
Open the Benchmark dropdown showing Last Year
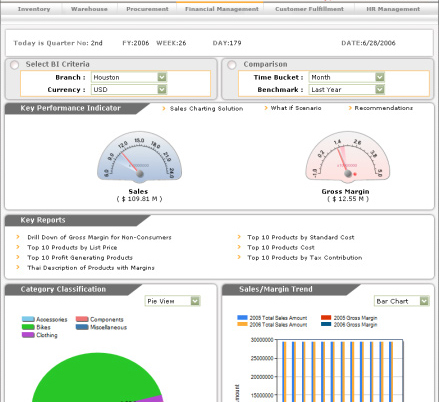[347, 90]
